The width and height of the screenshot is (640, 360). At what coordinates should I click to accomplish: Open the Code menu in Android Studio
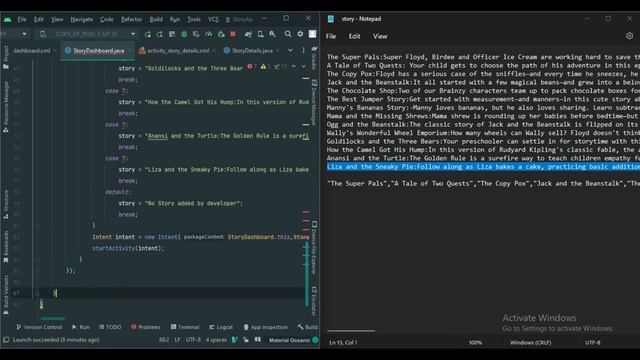107,19
